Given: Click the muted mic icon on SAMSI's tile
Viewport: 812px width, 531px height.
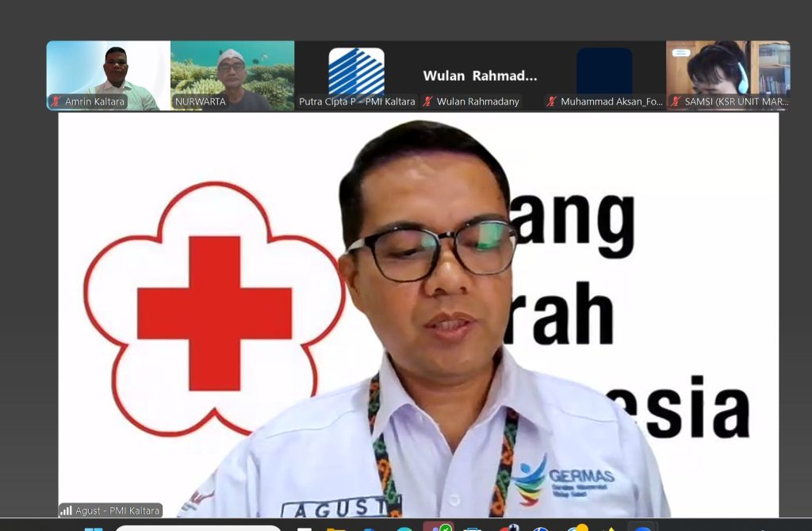Looking at the screenshot, I should point(677,101).
